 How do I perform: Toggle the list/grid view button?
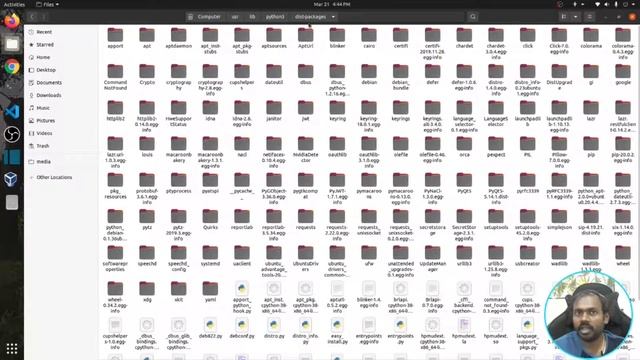564,17
